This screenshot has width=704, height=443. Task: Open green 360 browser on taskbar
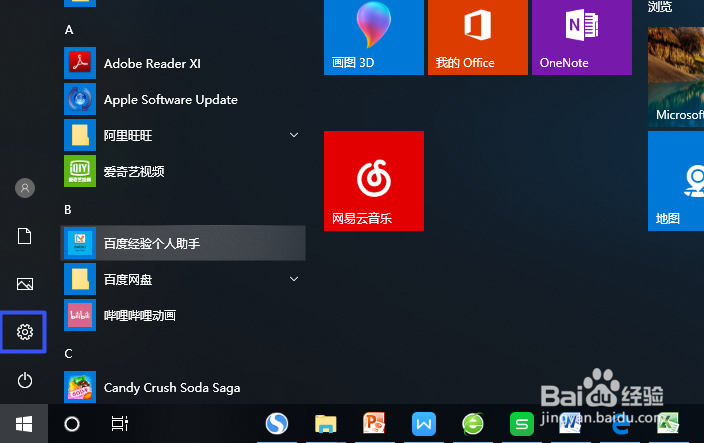click(473, 424)
